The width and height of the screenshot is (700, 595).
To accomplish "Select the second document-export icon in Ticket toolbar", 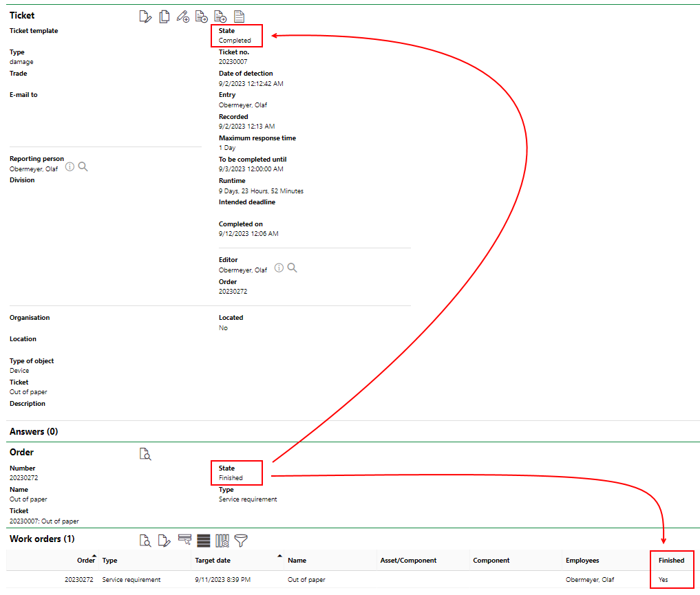I will pos(220,16).
